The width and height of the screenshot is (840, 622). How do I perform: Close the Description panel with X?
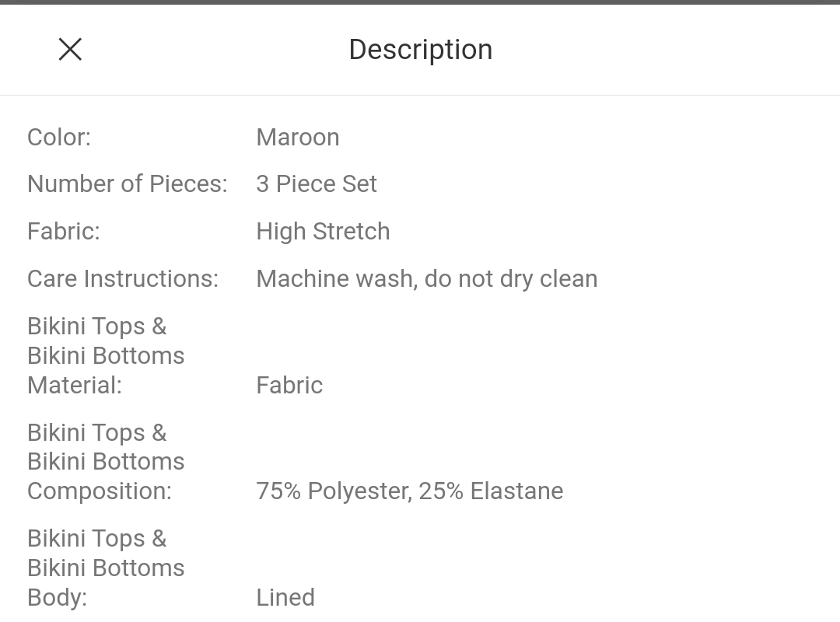coord(70,49)
